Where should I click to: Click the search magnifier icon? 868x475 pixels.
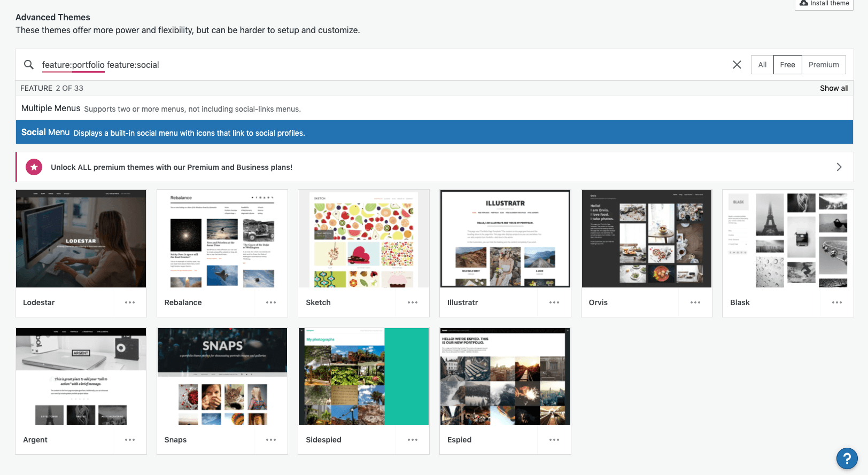(x=29, y=65)
